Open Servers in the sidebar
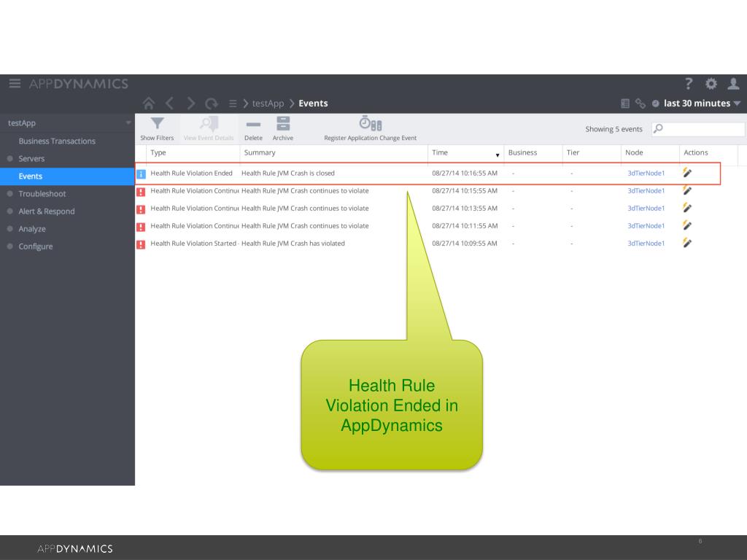 pos(31,158)
